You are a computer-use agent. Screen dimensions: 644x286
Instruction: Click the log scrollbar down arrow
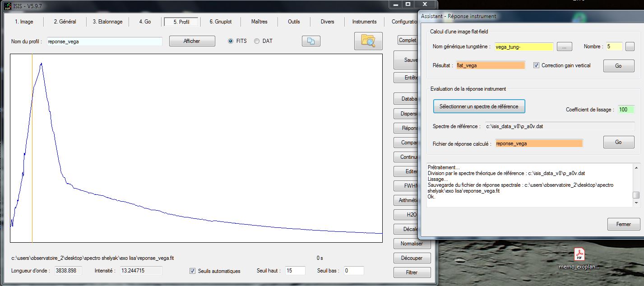(636, 203)
